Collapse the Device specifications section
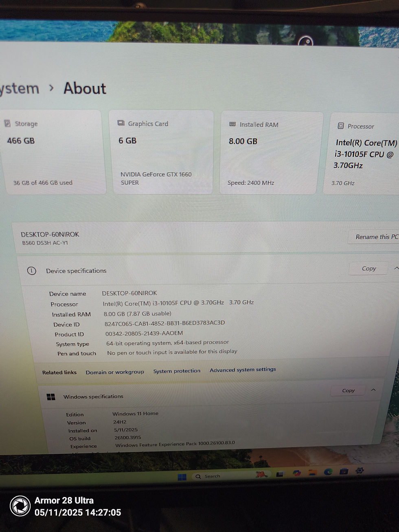399x532 pixels. 396,268
